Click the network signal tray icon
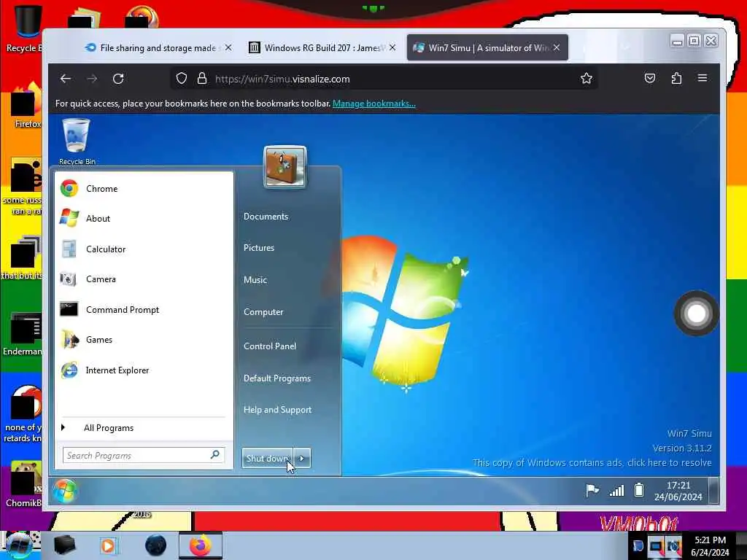 [616, 490]
